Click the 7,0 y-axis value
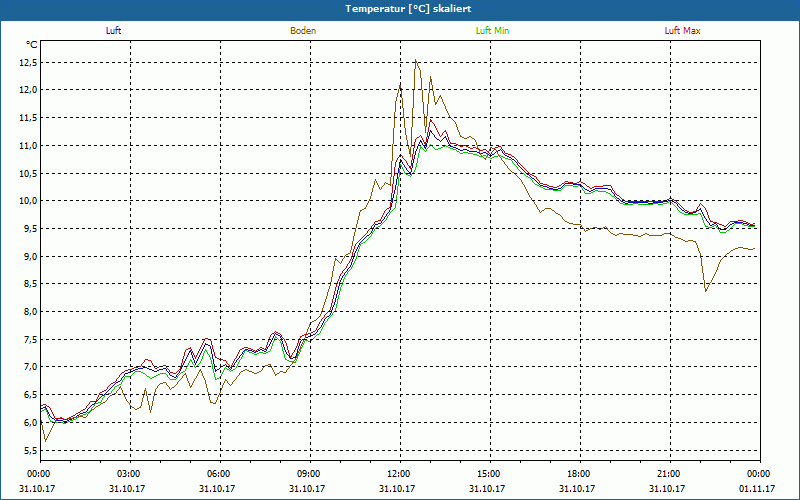The height and width of the screenshot is (500, 800). pyautogui.click(x=30, y=367)
